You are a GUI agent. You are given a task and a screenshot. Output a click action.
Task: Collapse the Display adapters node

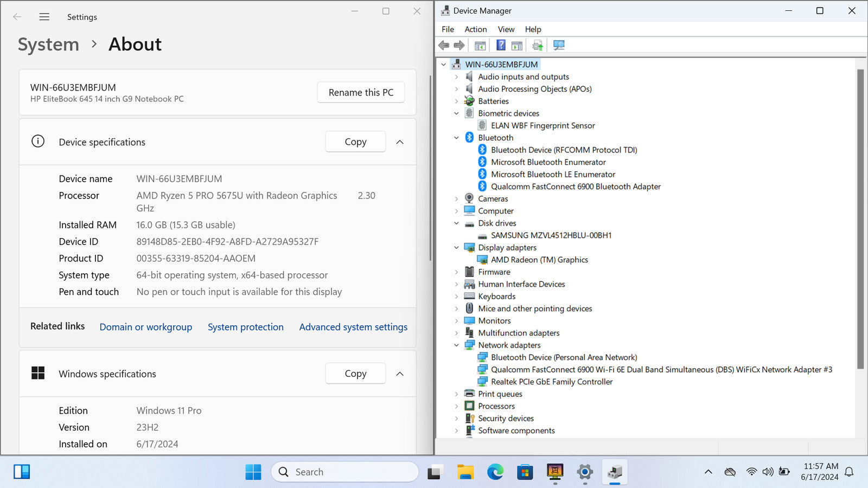coord(456,248)
